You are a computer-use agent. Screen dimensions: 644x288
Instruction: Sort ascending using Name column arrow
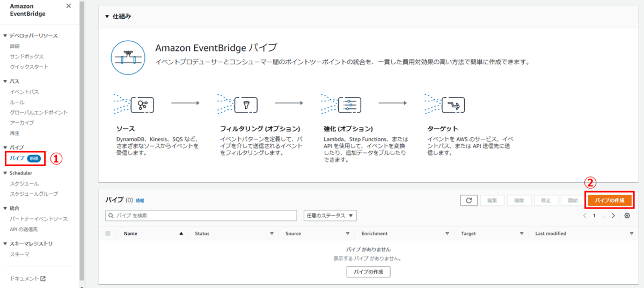pos(181,234)
